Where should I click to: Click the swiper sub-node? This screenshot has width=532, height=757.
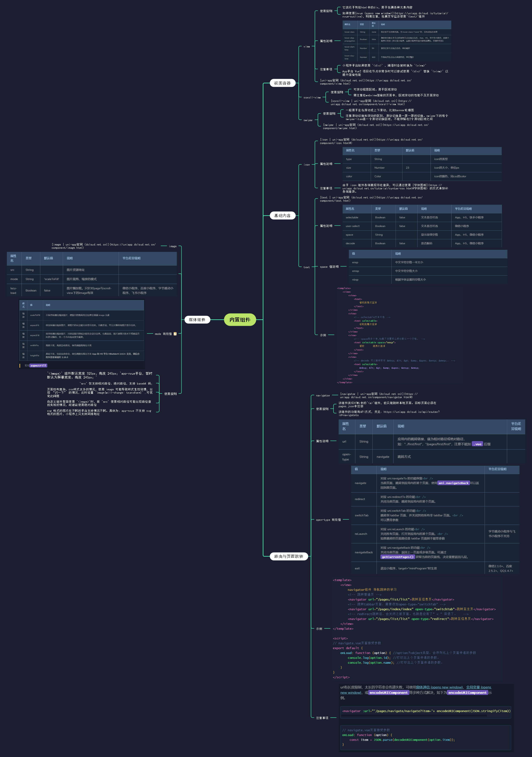(308, 120)
